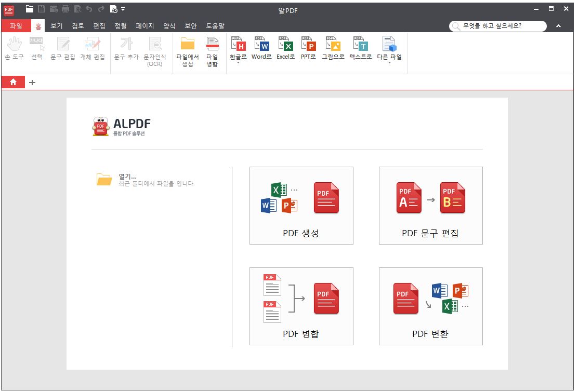Switch to the 정렬 ribbon tab
Screen dimensions: 578x392
121,26
